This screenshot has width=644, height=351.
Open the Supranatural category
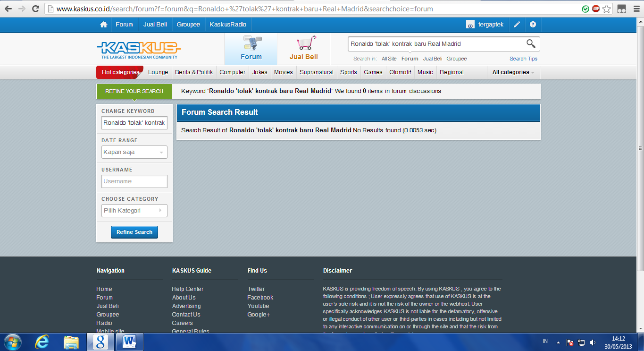317,72
